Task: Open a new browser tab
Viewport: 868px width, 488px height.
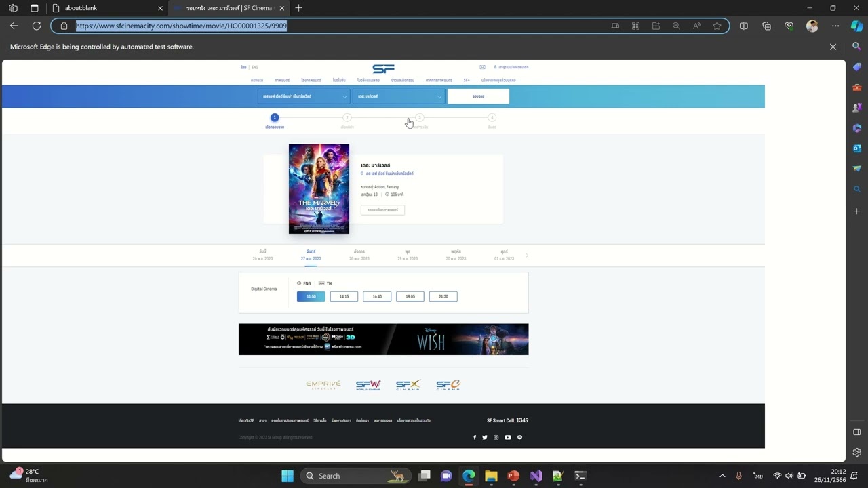Action: (299, 8)
